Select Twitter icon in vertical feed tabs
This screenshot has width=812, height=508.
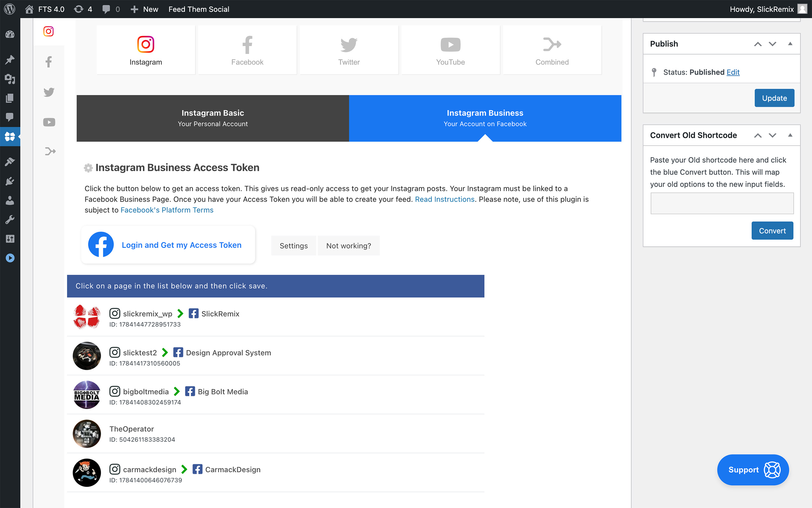(49, 92)
